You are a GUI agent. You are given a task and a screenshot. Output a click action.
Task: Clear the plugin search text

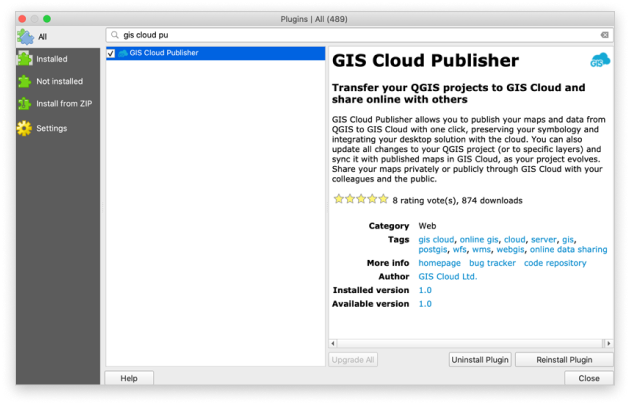[605, 35]
